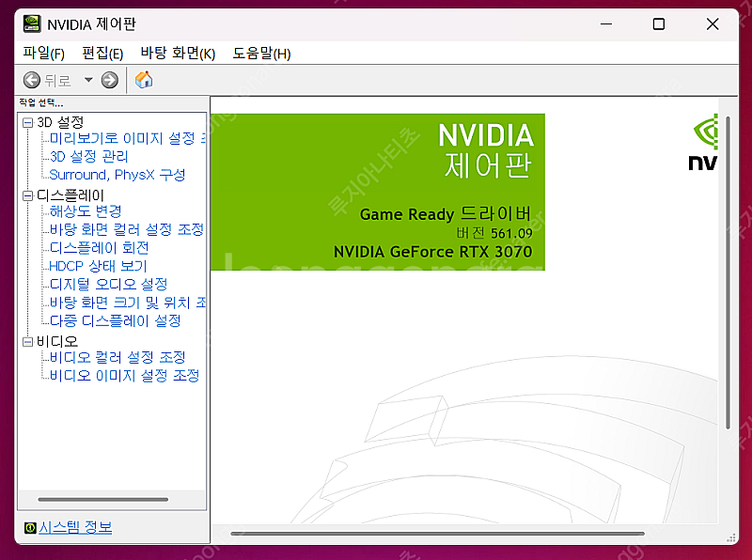Click the 디스플레이 category label
Viewport: 752px width, 560px height.
pos(70,195)
